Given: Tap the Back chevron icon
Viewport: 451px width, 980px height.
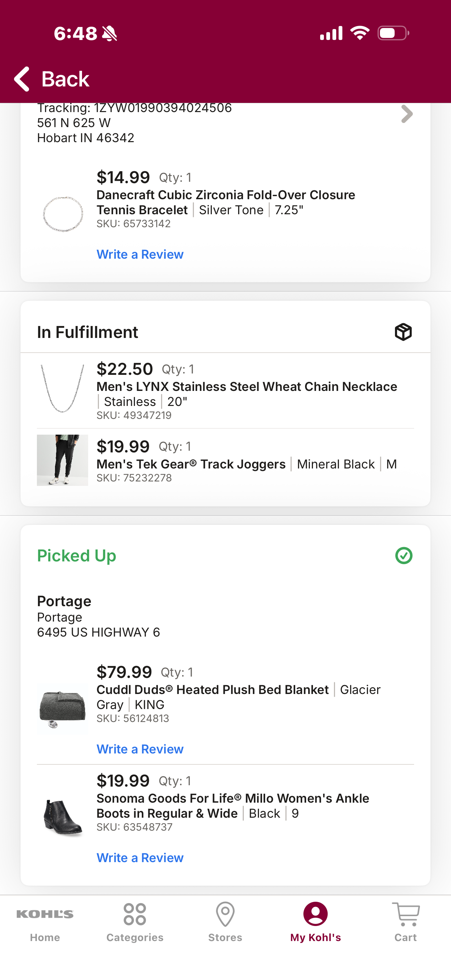Looking at the screenshot, I should coord(22,79).
